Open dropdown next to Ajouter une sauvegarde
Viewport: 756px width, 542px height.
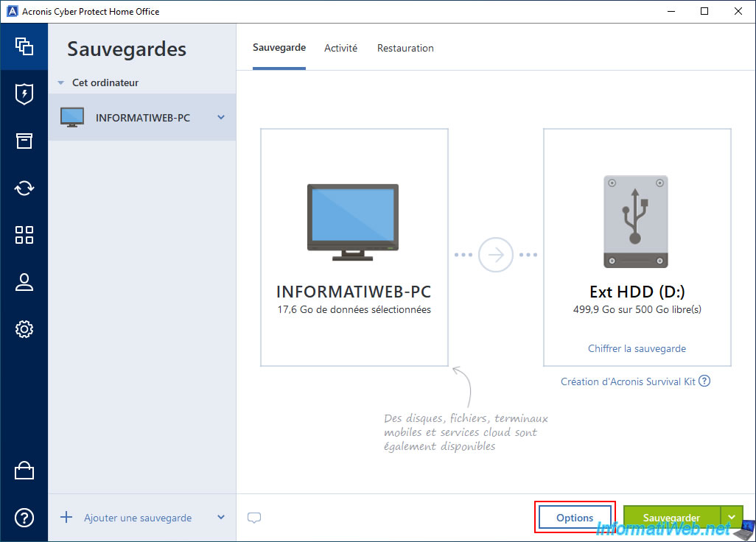pos(221,518)
